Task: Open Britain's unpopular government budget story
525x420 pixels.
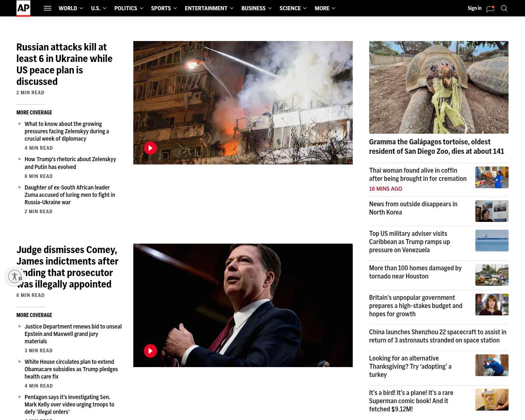Action: click(x=415, y=306)
